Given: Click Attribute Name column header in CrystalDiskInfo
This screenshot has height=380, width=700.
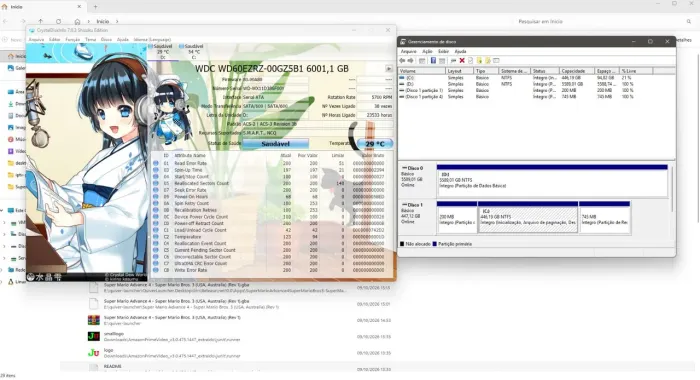Looking at the screenshot, I should (x=190, y=155).
